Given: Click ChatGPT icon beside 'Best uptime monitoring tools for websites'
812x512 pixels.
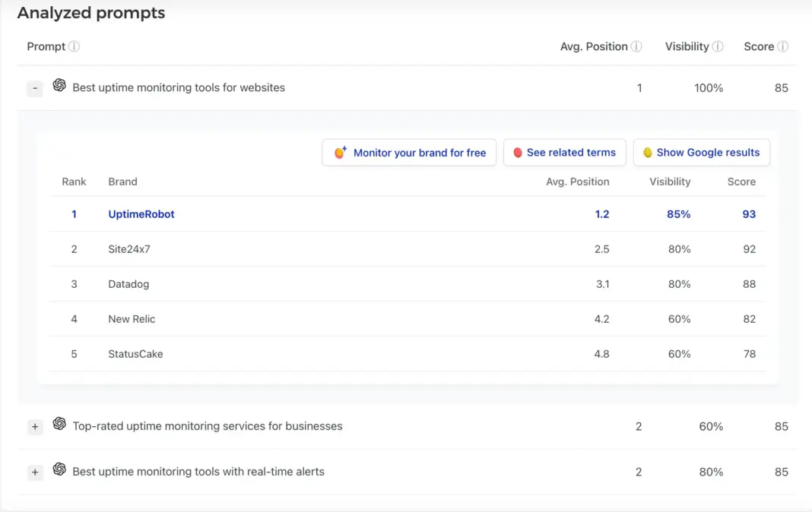Looking at the screenshot, I should click(59, 85).
